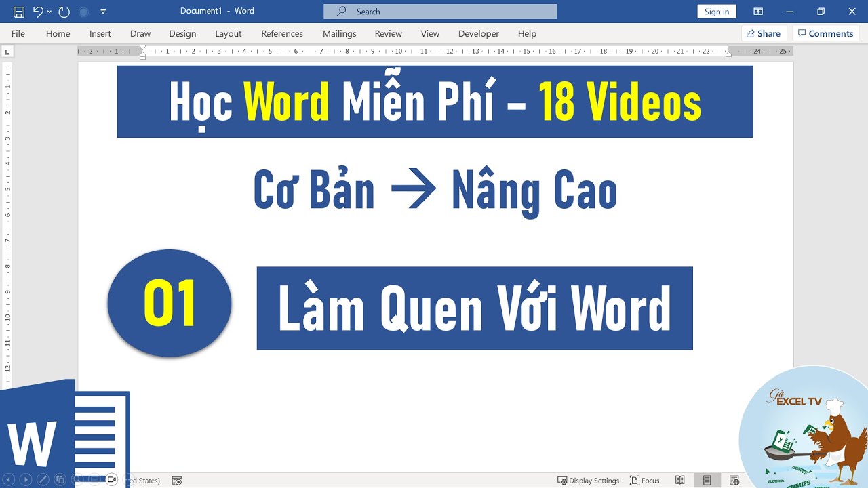The width and height of the screenshot is (868, 488).
Task: Switch to Read Mode view
Action: pos(680,481)
